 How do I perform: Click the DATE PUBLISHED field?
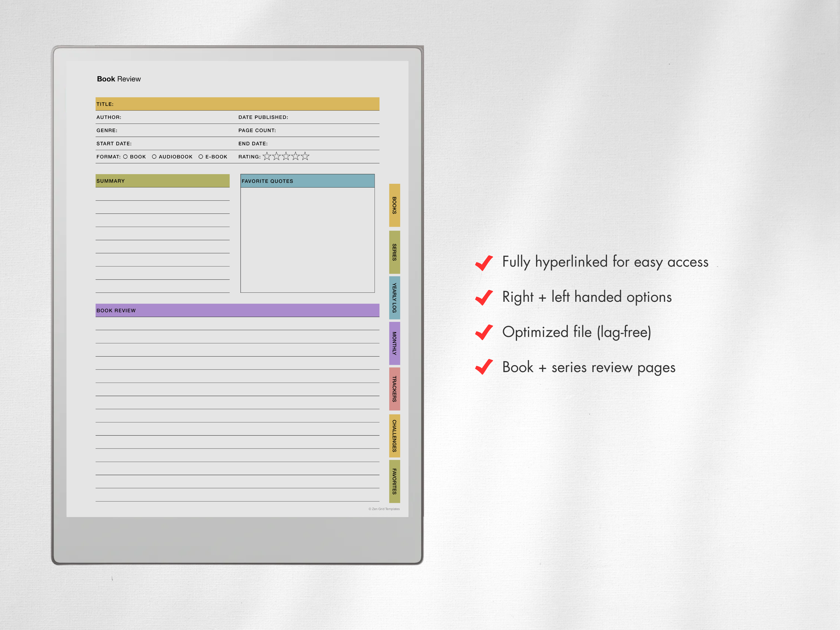click(309, 117)
